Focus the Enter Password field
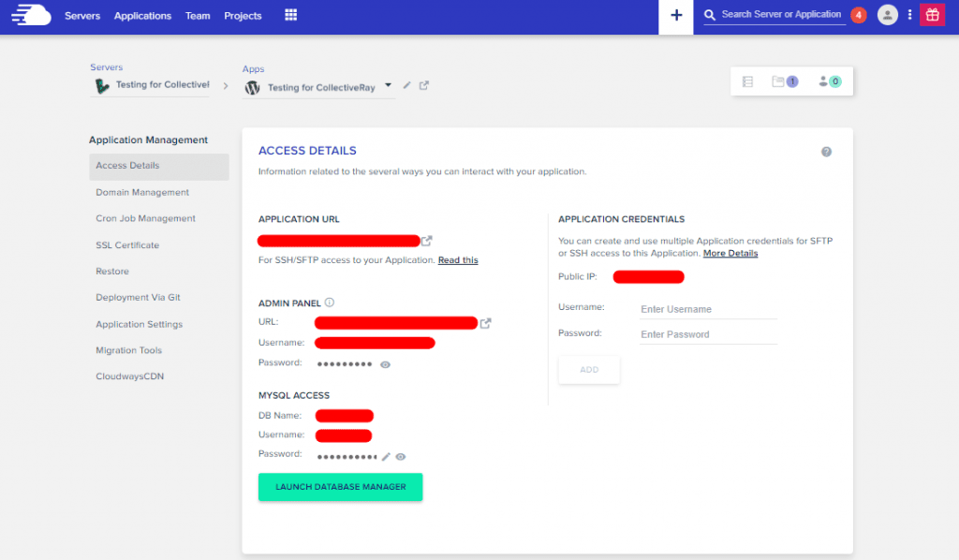Image resolution: width=959 pixels, height=560 pixels. 708,334
